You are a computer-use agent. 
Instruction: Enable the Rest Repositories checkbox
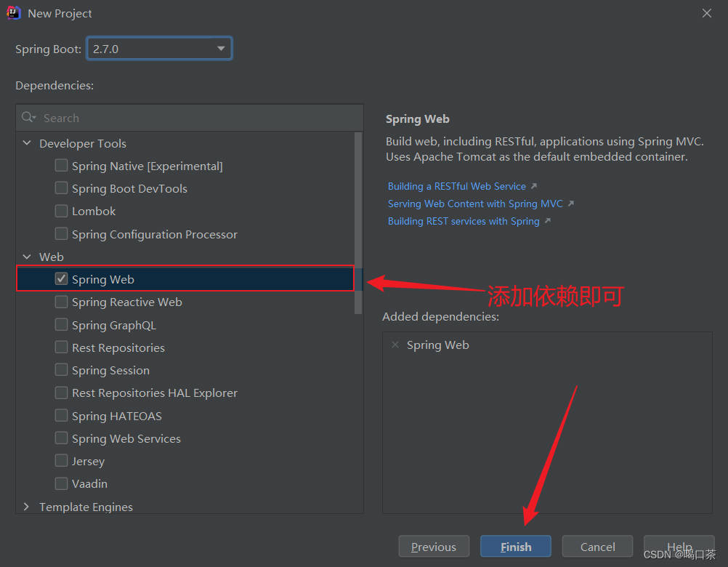[61, 347]
